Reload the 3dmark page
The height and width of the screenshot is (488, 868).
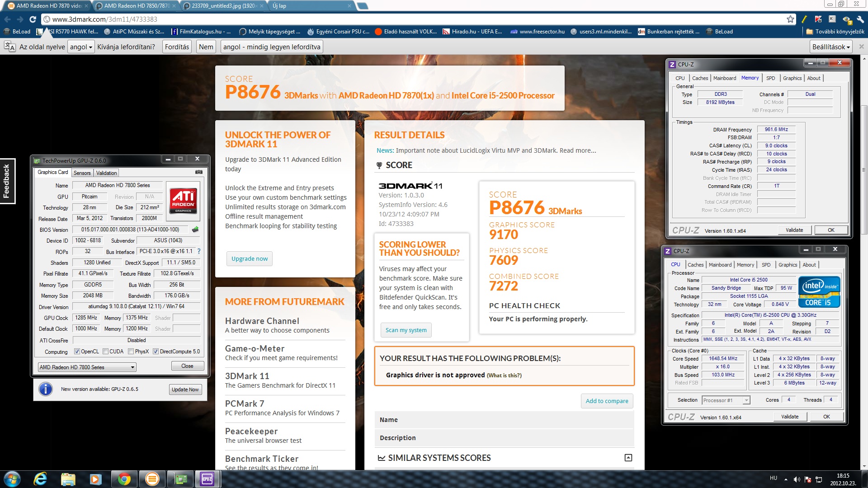point(33,19)
